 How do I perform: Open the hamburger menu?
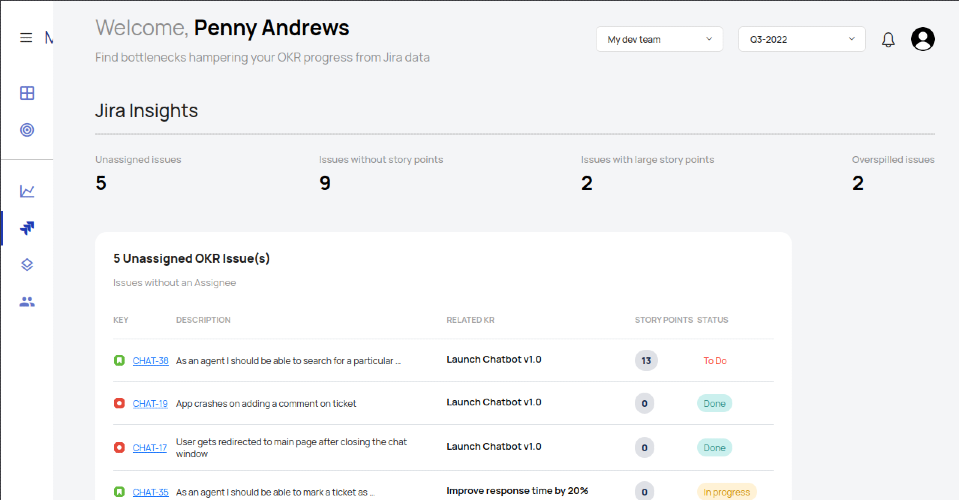pos(26,38)
